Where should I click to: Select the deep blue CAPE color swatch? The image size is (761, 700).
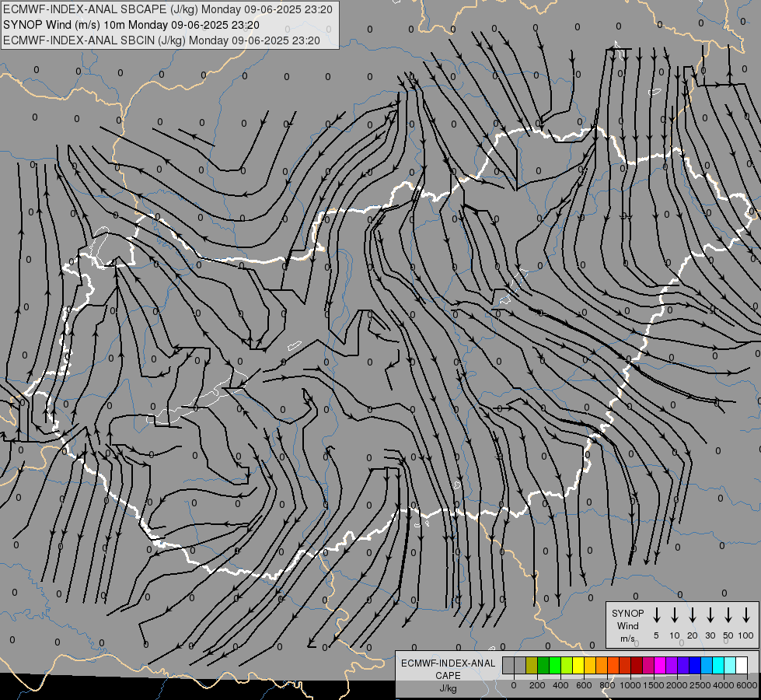point(694,665)
